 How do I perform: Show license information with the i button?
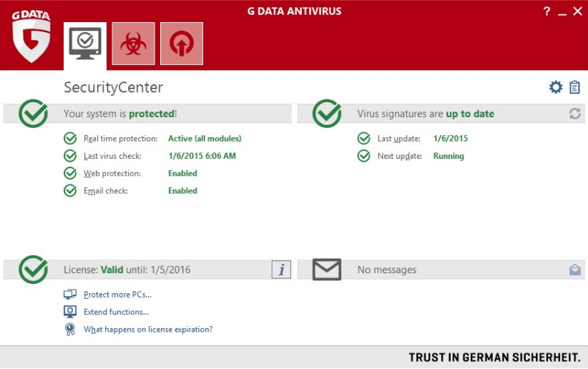click(x=281, y=270)
